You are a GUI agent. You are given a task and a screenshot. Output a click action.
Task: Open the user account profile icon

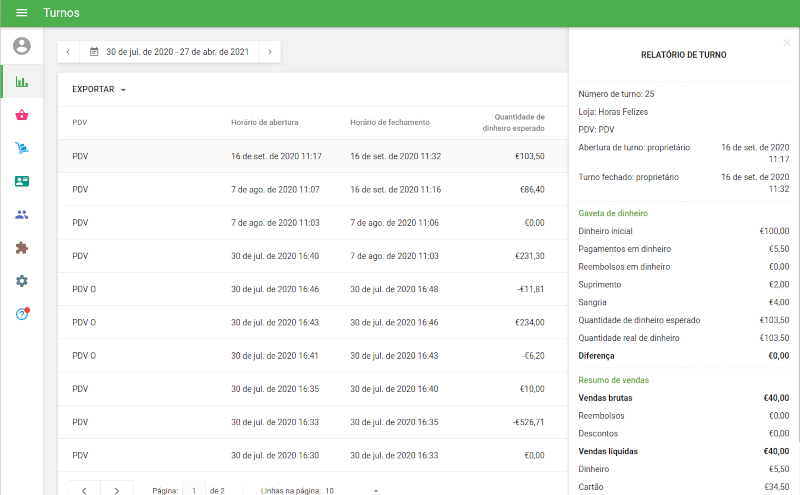point(22,46)
